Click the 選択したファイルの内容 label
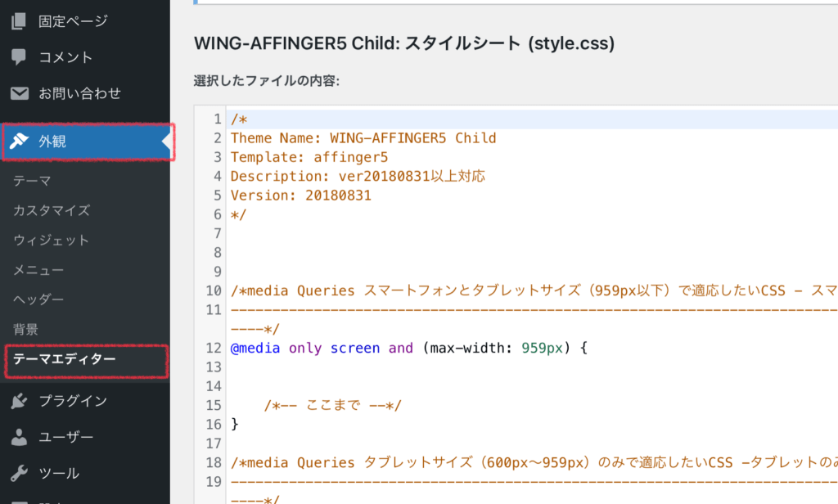Viewport: 838px width, 504px height. (267, 81)
